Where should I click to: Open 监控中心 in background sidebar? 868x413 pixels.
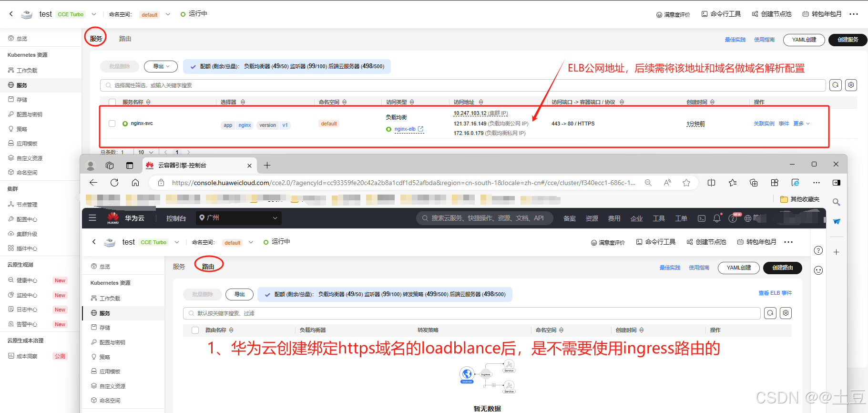click(x=27, y=295)
